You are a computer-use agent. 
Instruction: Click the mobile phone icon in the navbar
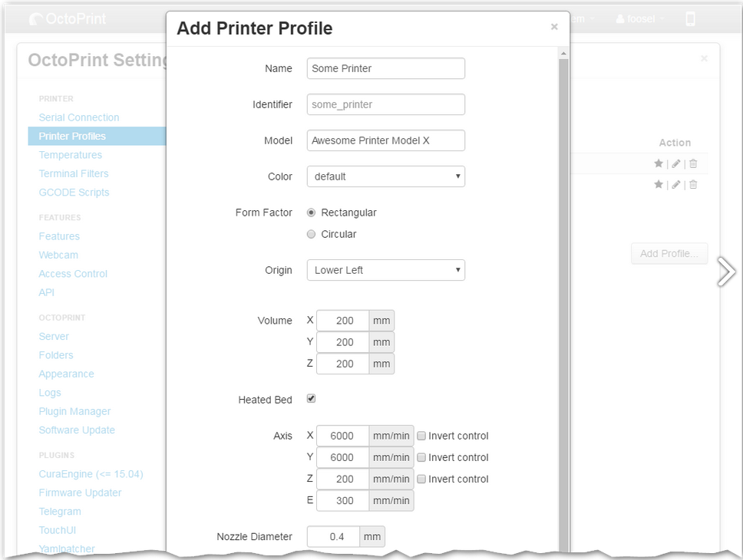[x=690, y=19]
